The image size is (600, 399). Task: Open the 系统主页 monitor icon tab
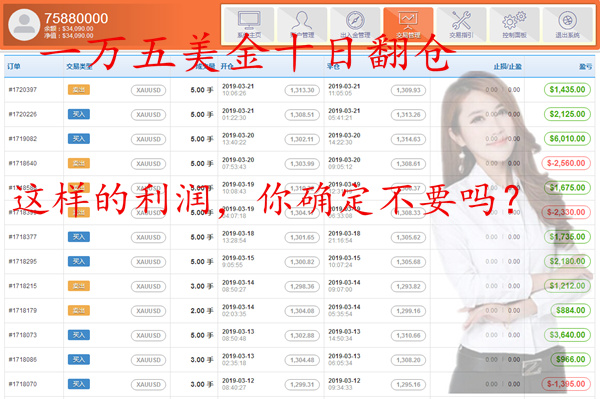click(249, 25)
